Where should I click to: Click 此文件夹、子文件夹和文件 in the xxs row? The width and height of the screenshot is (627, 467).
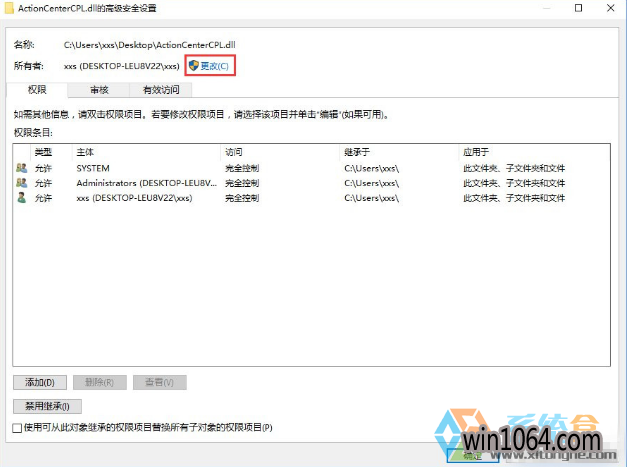click(x=514, y=198)
